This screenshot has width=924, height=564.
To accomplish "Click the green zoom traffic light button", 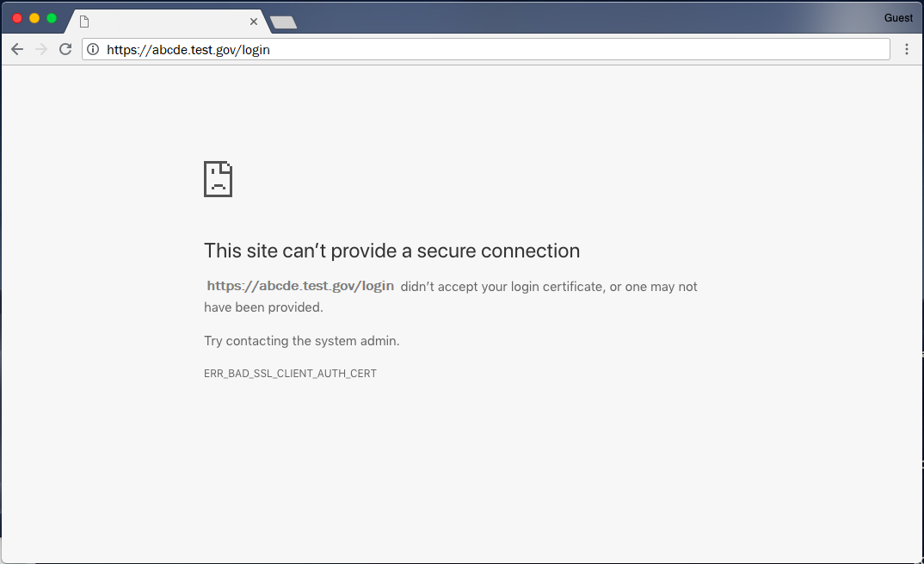I will pyautogui.click(x=51, y=16).
